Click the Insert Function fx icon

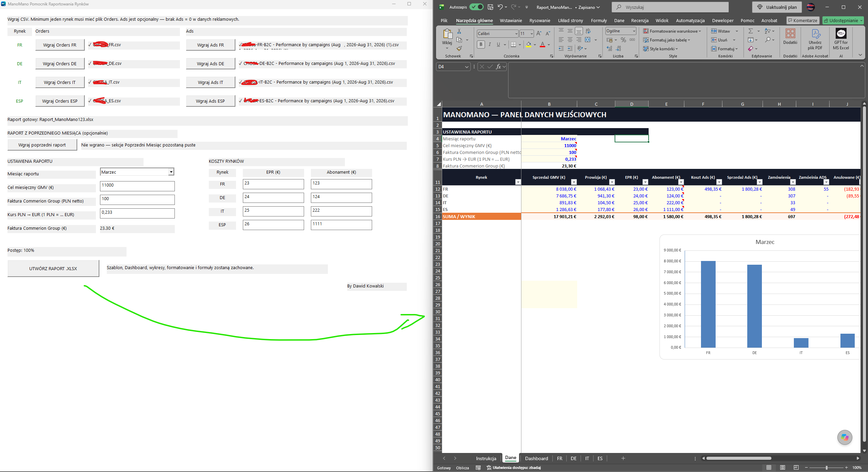click(498, 67)
